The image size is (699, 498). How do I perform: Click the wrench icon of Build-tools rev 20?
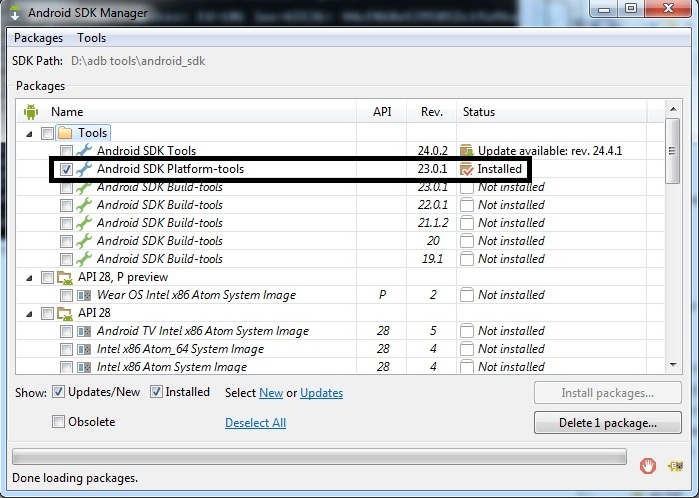(x=84, y=241)
